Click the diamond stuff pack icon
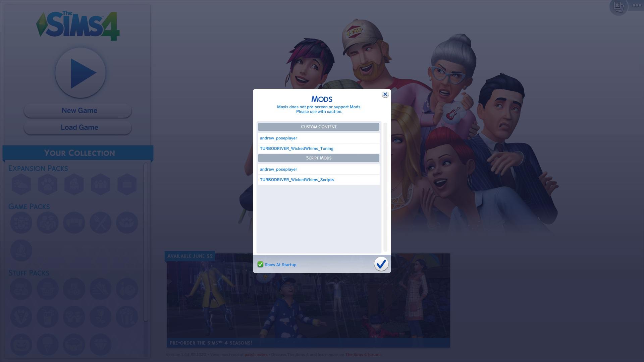The image size is (644, 362). pyautogui.click(x=101, y=345)
